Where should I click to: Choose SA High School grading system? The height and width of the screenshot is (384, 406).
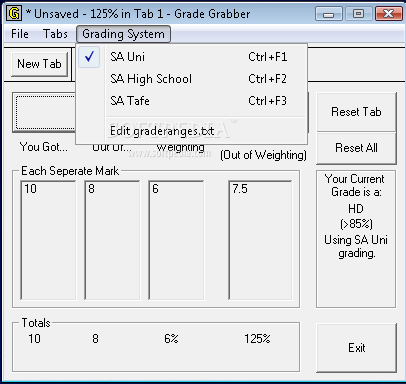191,79
